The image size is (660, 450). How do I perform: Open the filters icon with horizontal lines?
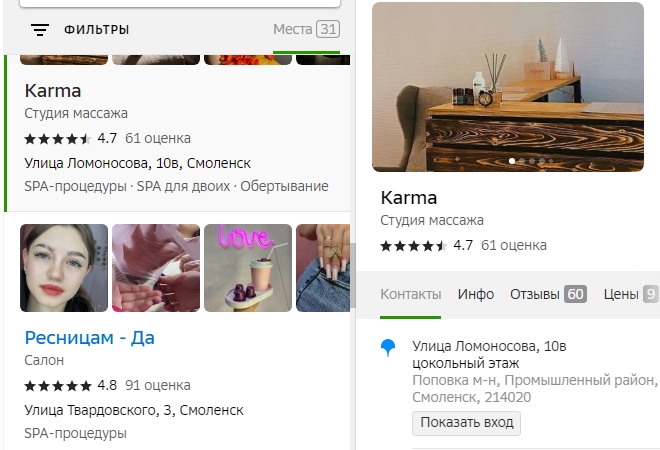[x=40, y=30]
